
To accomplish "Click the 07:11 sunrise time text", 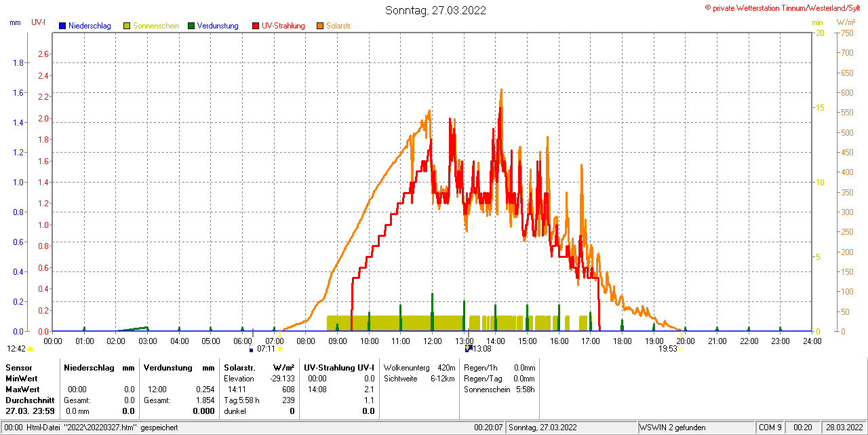I will 266,349.
